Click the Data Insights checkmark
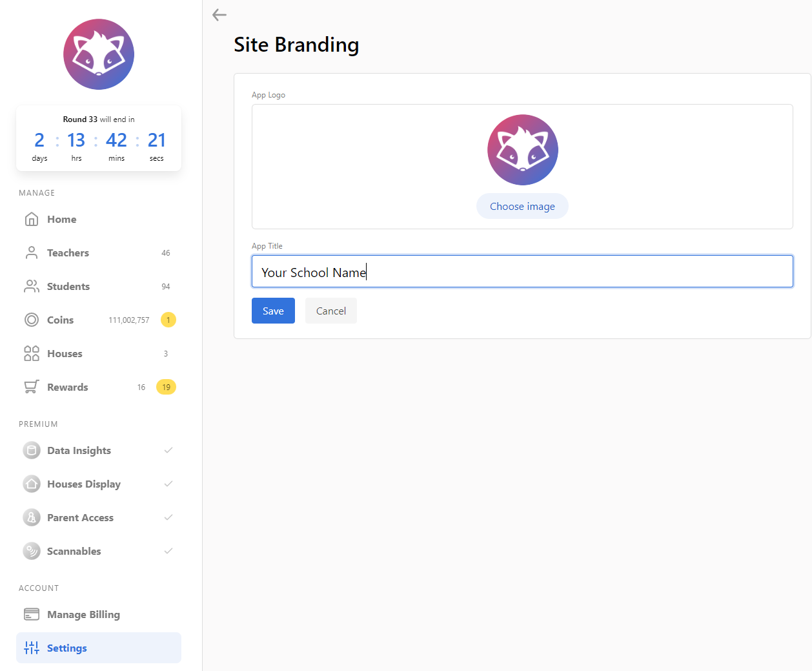 (168, 451)
